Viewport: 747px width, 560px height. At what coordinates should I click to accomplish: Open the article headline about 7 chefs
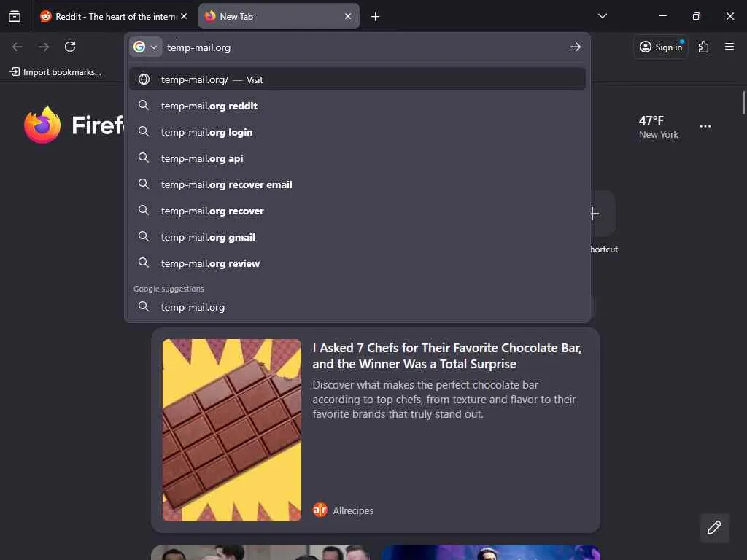(x=447, y=356)
